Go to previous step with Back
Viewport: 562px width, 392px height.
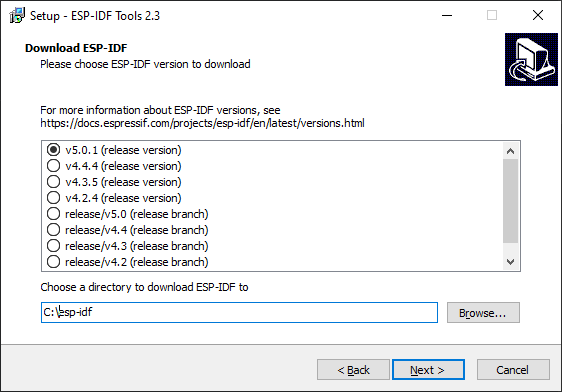[x=353, y=369]
